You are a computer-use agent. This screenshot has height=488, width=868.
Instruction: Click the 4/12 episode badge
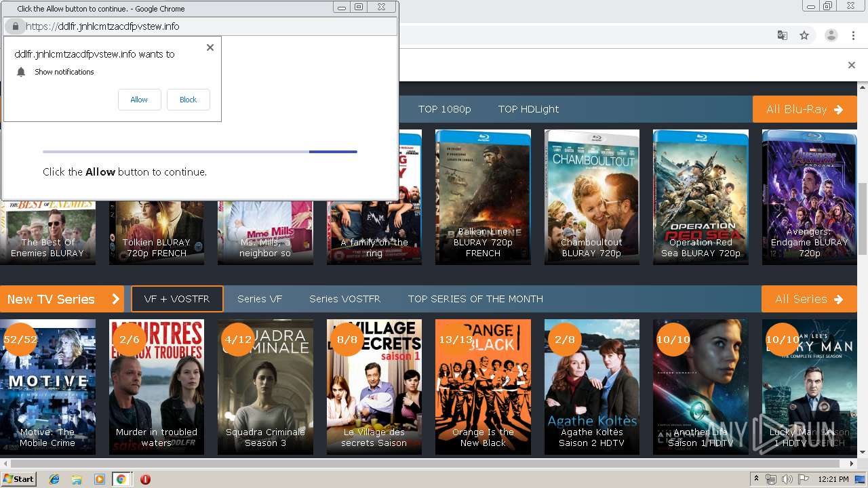[x=238, y=340]
